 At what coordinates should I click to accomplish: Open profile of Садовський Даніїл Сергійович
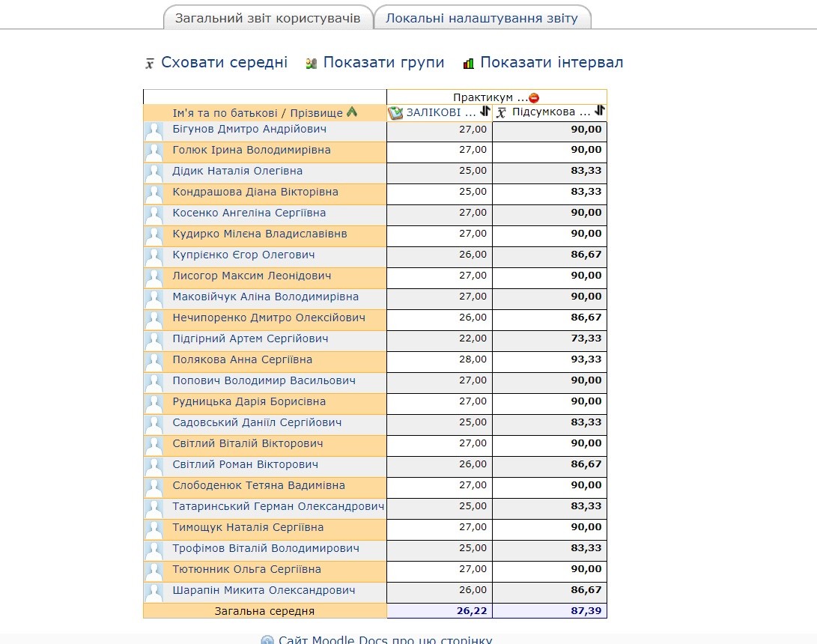pos(258,422)
